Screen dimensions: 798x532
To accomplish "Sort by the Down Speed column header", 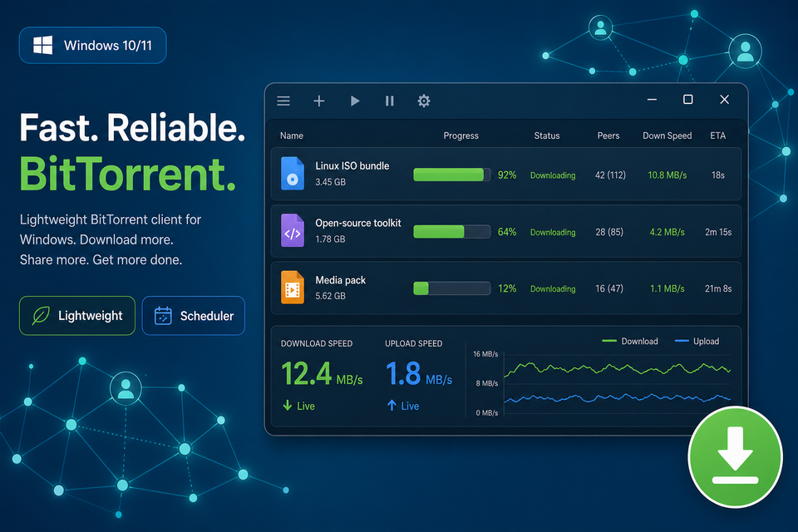I will [x=667, y=135].
